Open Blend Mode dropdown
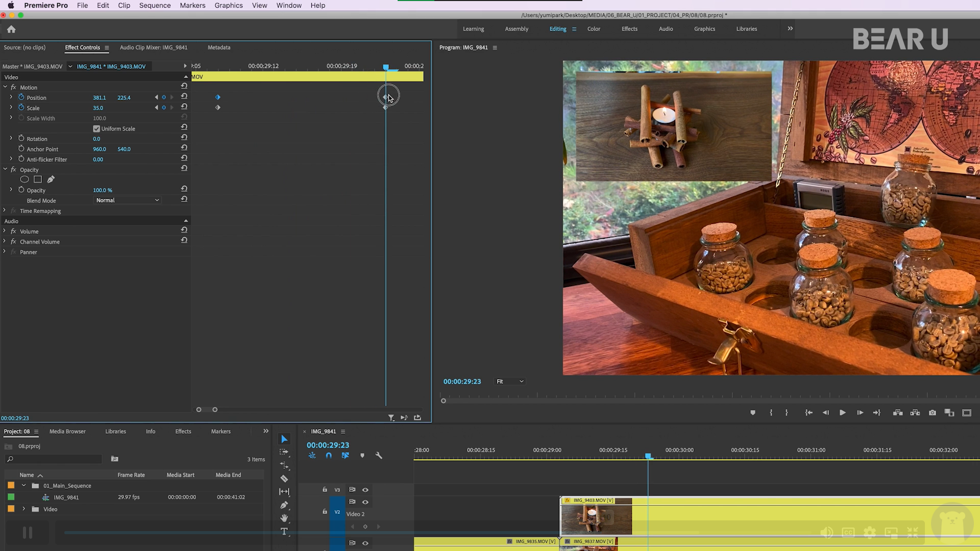This screenshot has height=551, width=980. click(x=128, y=201)
